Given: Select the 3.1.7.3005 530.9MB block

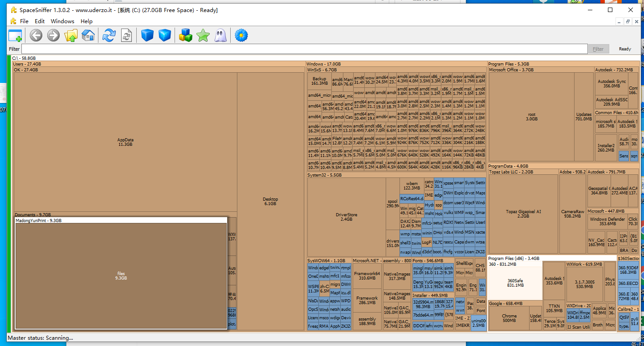Looking at the screenshot, I should [x=584, y=284].
